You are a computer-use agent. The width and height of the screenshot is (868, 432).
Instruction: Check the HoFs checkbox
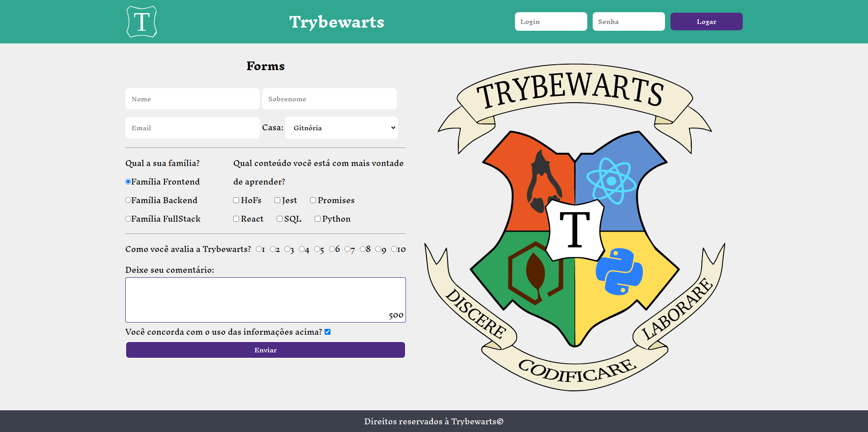click(236, 200)
